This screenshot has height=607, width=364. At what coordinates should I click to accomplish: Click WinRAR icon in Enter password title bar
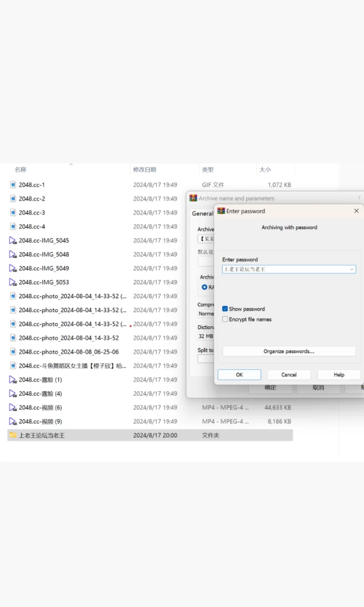coord(221,211)
